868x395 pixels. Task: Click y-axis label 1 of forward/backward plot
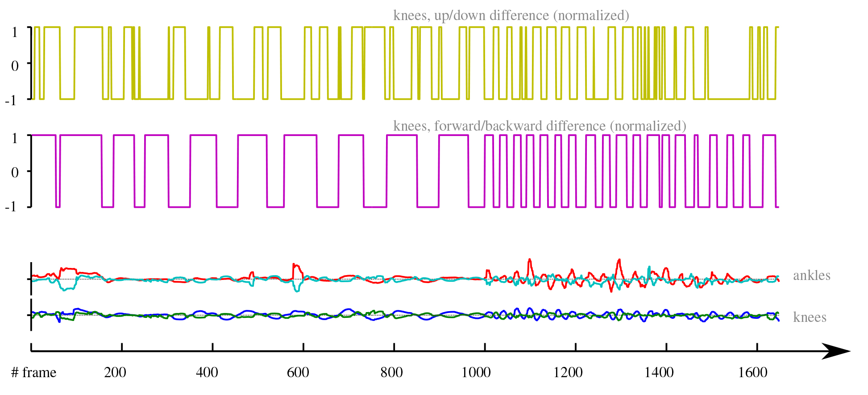click(15, 138)
